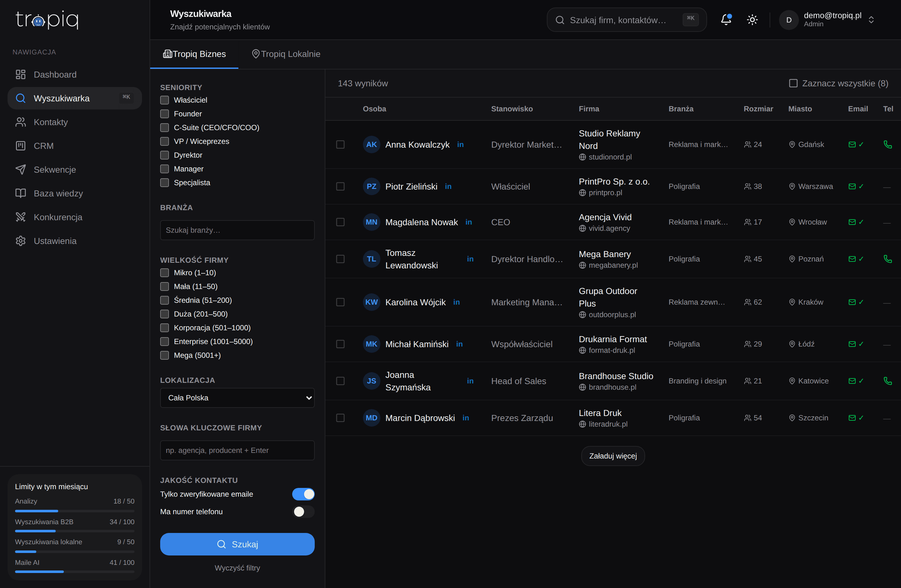901x588 pixels.
Task: Open Anna Kowalczyk's LinkedIn icon
Action: 460,144
